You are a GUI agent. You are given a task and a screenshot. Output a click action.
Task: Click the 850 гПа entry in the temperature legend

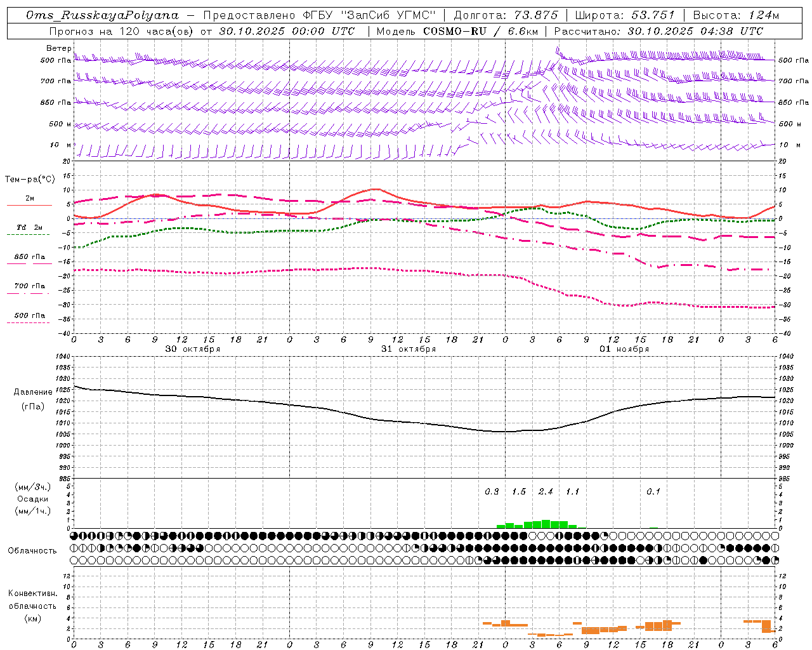tap(30, 257)
